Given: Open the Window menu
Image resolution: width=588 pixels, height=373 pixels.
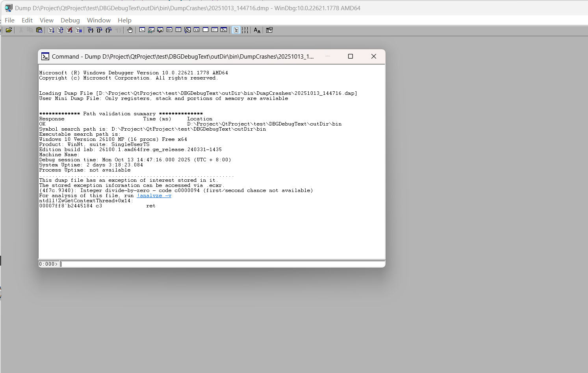Looking at the screenshot, I should point(99,20).
